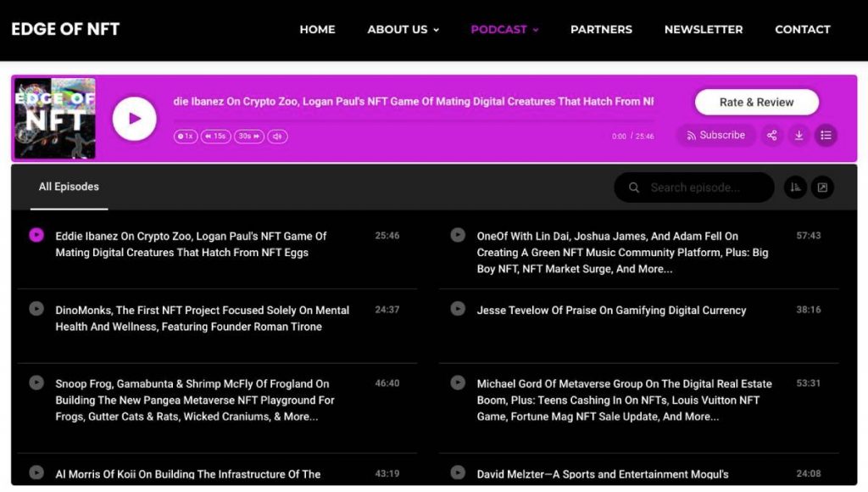This screenshot has height=492, width=868.
Task: Open the Contact page
Action: pos(803,30)
